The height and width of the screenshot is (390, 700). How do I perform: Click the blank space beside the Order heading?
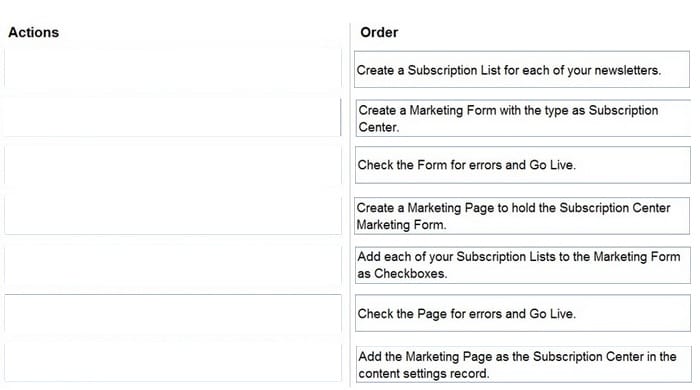pyautogui.click(x=545, y=32)
